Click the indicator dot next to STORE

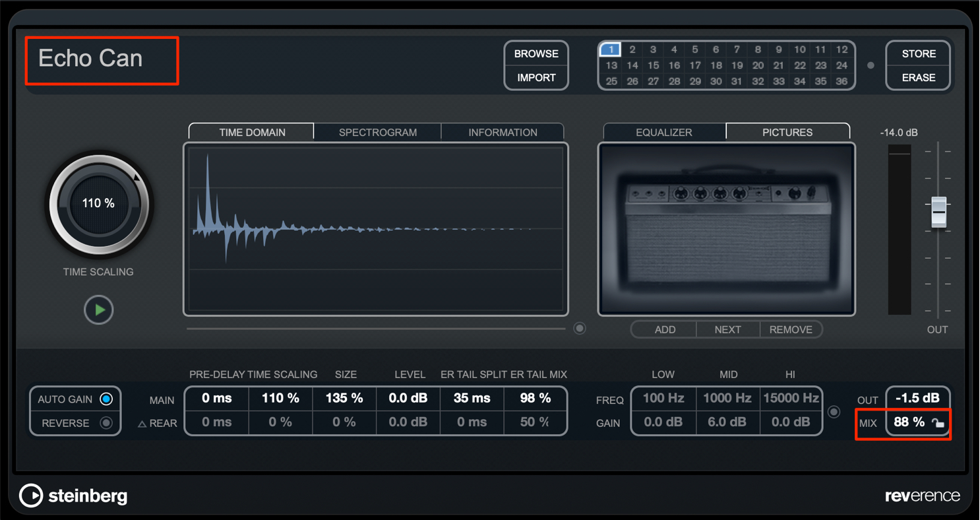coord(871,65)
